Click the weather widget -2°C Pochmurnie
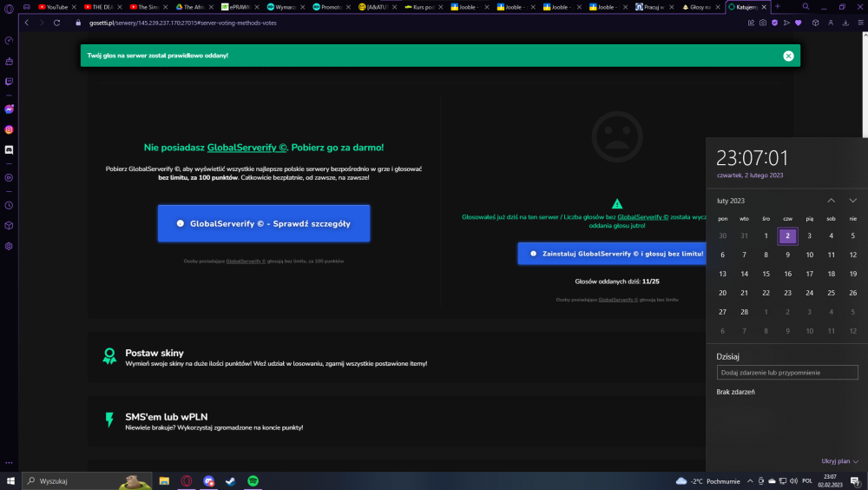 708,481
